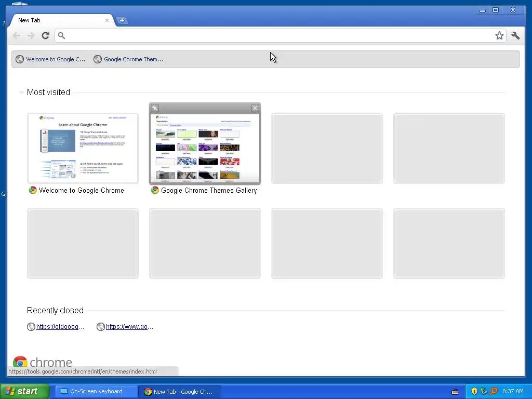Click in the address bar
Viewport: 532px width, 399px height.
(x=280, y=35)
